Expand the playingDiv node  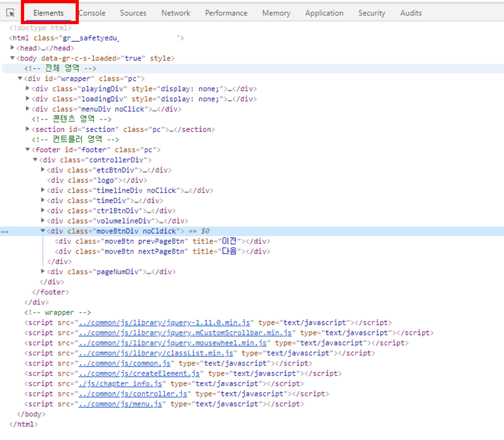28,88
